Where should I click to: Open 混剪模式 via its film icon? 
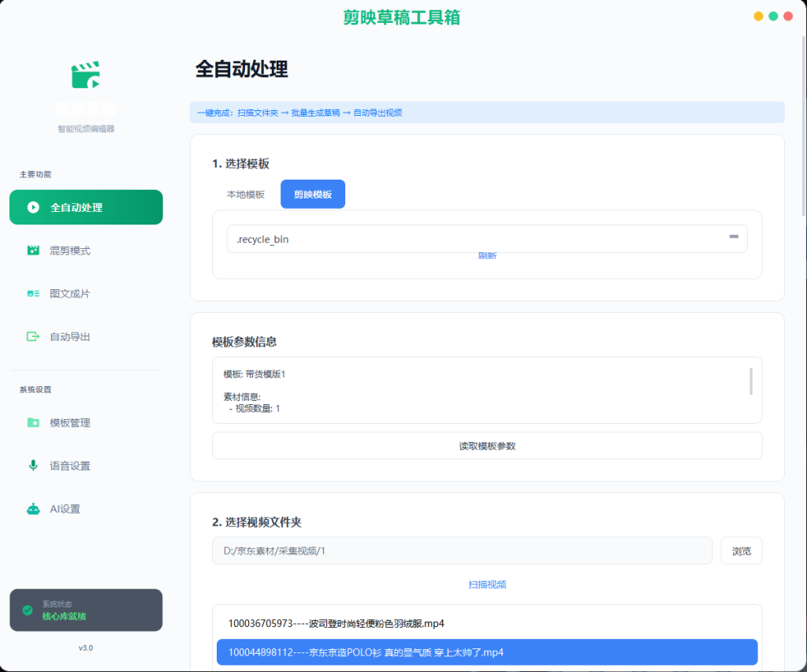pyautogui.click(x=33, y=251)
